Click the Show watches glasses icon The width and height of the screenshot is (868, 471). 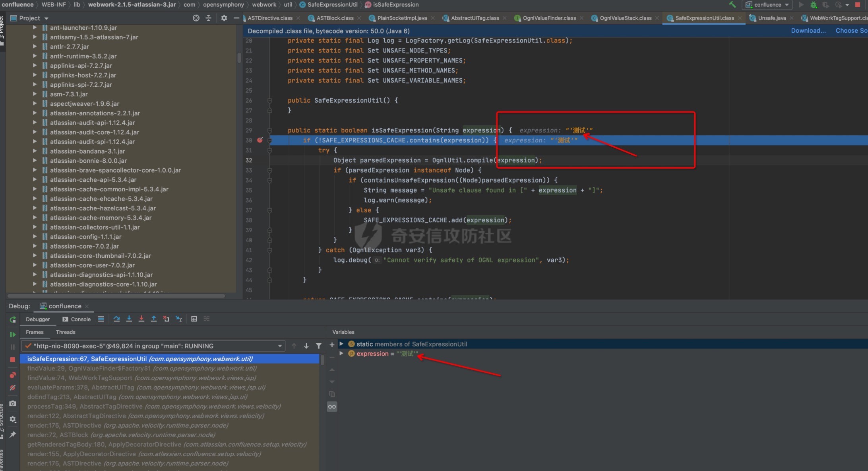332,407
